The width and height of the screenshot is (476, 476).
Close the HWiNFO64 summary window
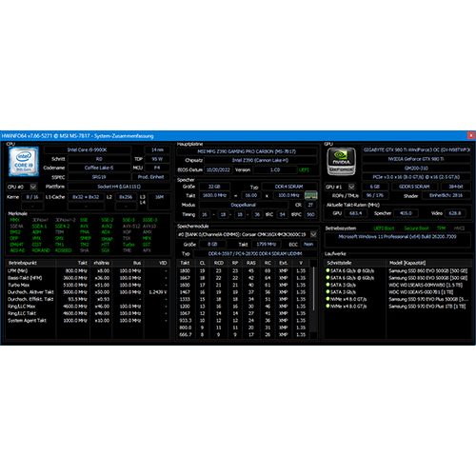pos(471,135)
